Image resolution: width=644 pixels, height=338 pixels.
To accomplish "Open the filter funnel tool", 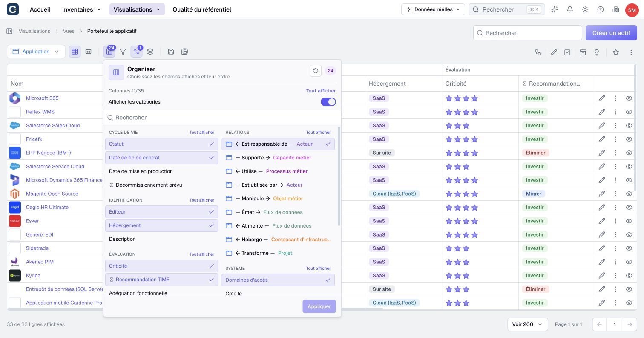I will point(123,52).
